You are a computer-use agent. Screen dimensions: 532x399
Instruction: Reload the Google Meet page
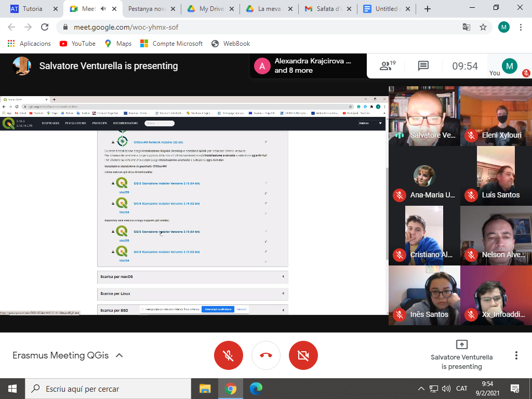[x=45, y=27]
